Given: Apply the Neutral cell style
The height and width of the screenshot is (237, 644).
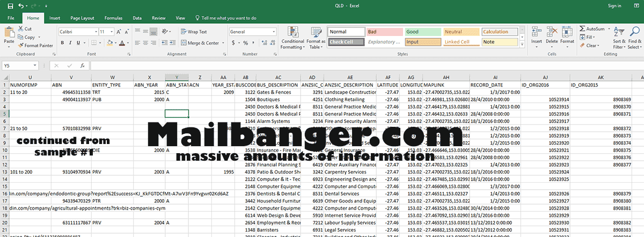Looking at the screenshot, I should tap(461, 32).
